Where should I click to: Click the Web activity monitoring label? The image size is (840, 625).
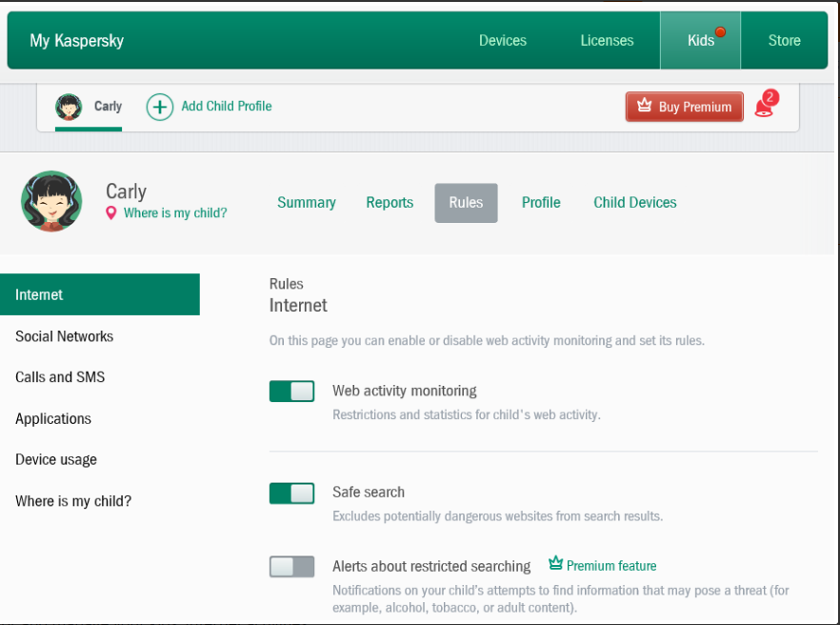click(x=405, y=391)
